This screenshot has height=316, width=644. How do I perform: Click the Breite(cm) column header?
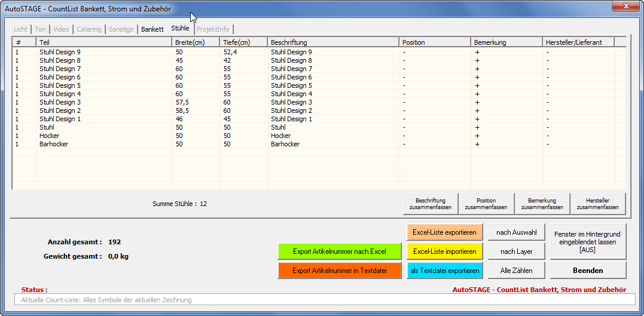[196, 42]
